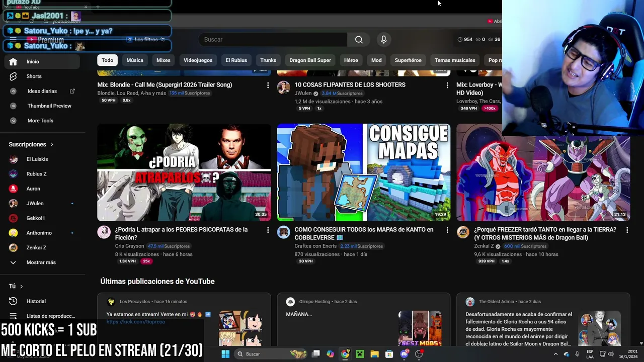This screenshot has height=362, width=644.
Task: Open Google Chrome from taskbar
Action: pyautogui.click(x=345, y=354)
